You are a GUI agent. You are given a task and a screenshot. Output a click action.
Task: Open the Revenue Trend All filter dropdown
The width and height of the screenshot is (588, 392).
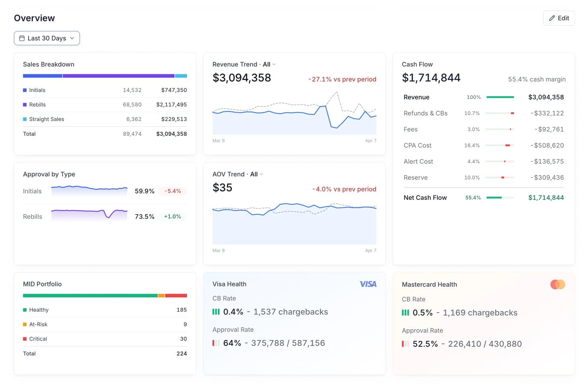(x=269, y=64)
